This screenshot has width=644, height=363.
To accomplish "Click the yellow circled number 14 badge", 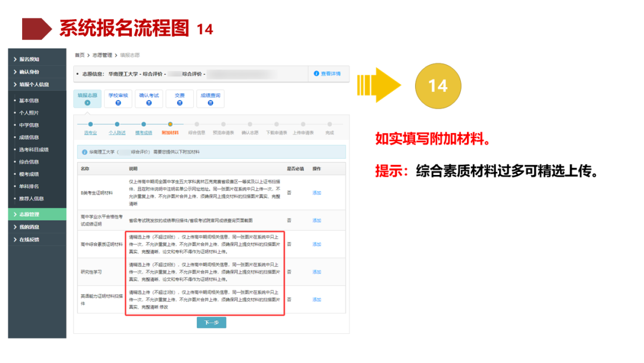I will pos(438,85).
